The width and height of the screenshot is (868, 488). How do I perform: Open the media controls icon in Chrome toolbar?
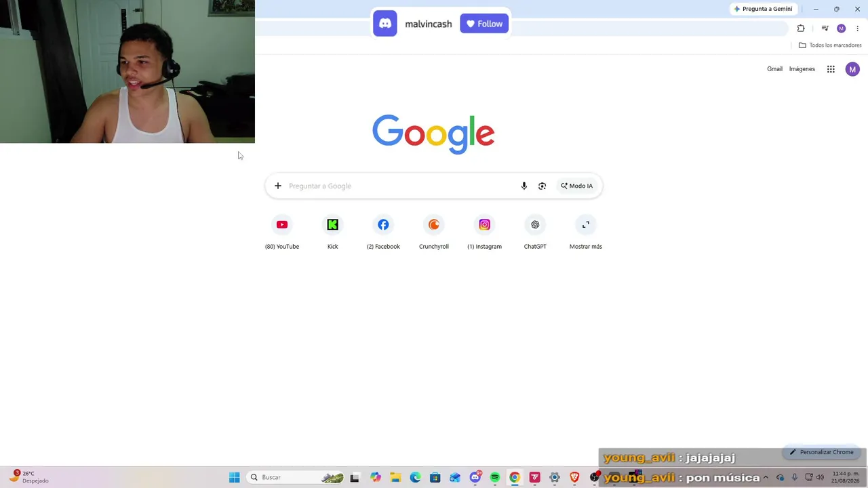tap(825, 28)
